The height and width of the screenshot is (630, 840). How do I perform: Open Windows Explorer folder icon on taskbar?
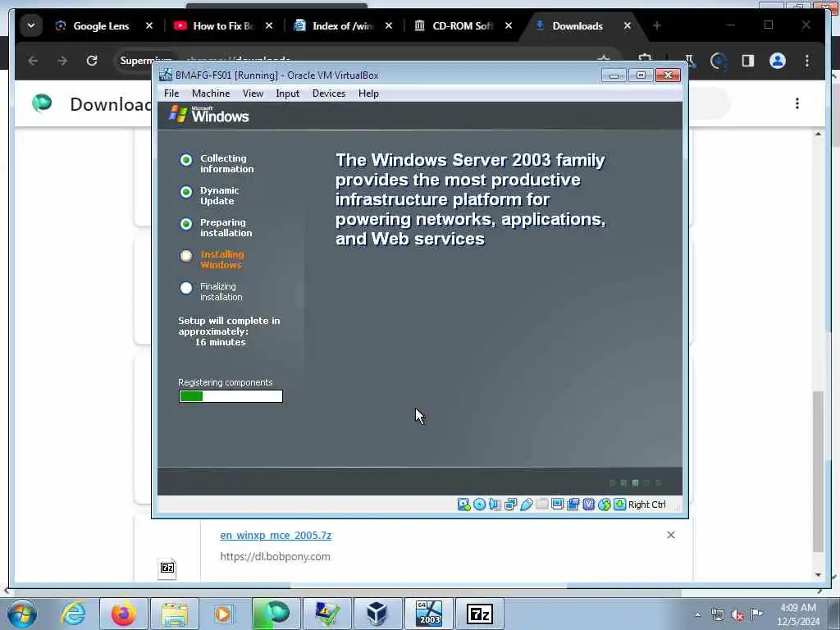[175, 614]
